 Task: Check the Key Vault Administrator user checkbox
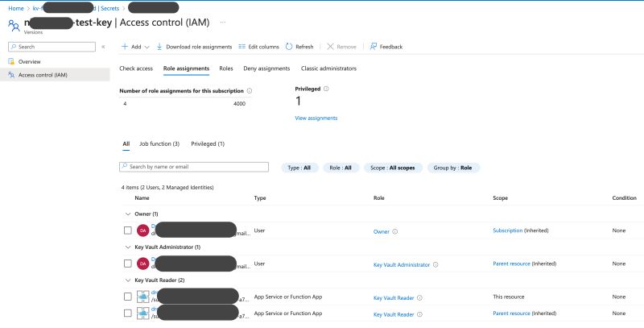[x=128, y=264]
